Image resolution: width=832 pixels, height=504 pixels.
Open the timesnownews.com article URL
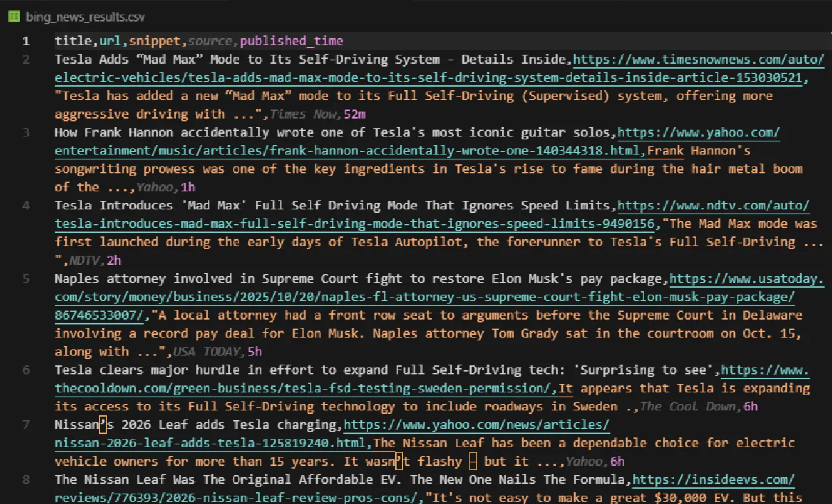tap(430, 78)
